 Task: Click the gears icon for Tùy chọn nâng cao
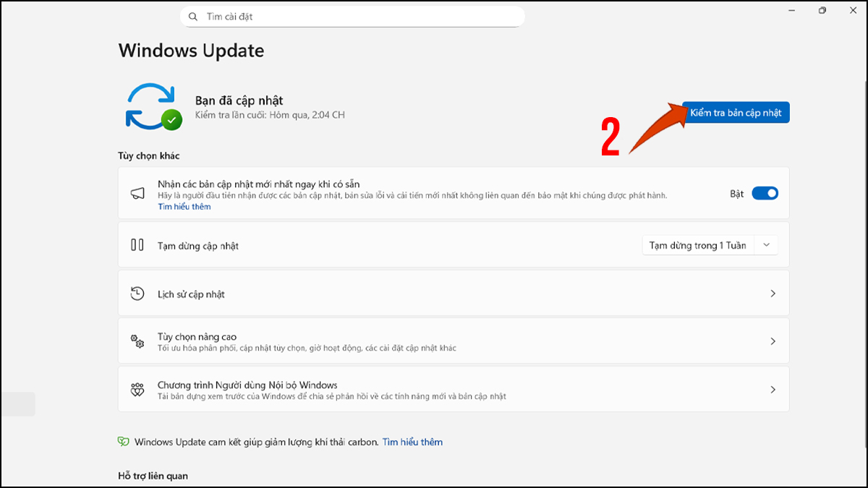(x=137, y=341)
